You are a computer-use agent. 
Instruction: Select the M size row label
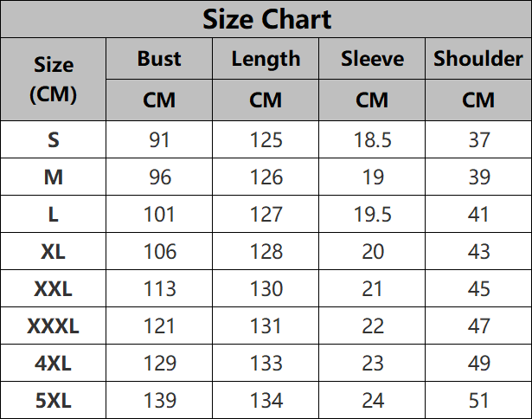54,177
